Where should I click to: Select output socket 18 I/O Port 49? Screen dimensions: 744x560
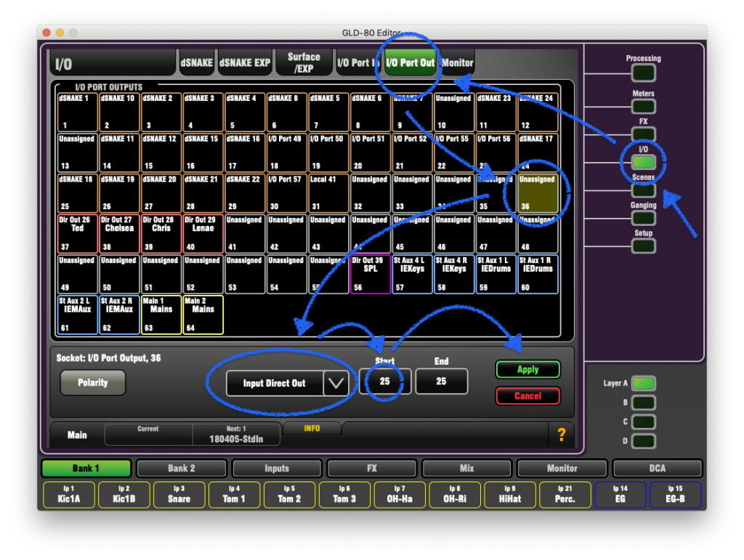tap(286, 153)
